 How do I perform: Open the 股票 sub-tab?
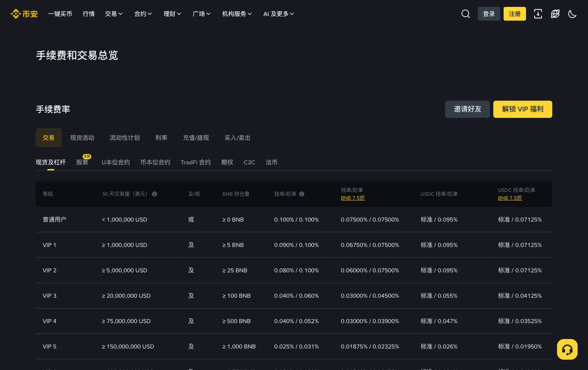[x=82, y=162]
